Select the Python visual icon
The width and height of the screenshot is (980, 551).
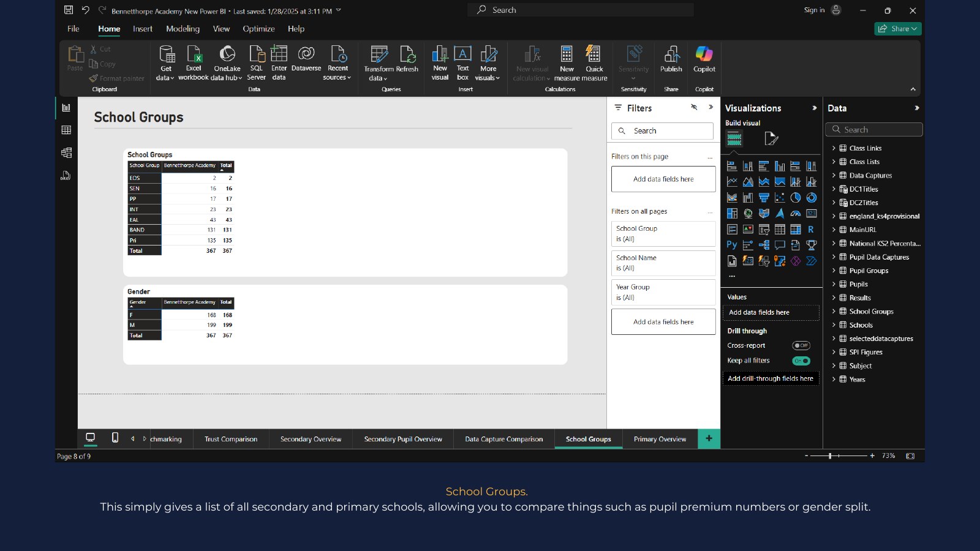[732, 245]
